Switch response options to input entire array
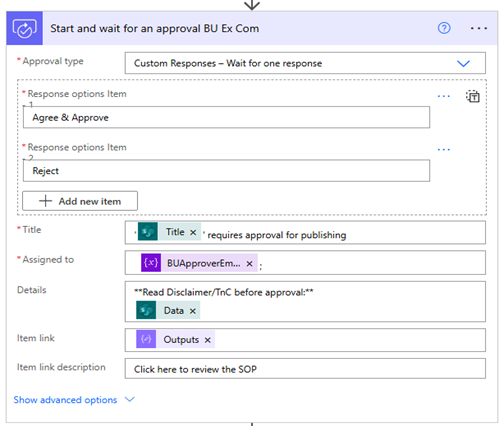This screenshot has height=426, width=504. point(473,96)
